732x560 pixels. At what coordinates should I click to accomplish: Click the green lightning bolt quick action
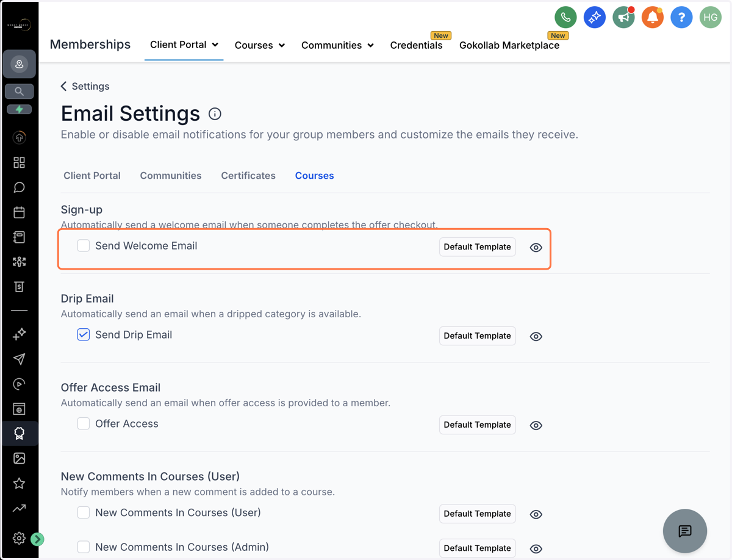pyautogui.click(x=19, y=109)
